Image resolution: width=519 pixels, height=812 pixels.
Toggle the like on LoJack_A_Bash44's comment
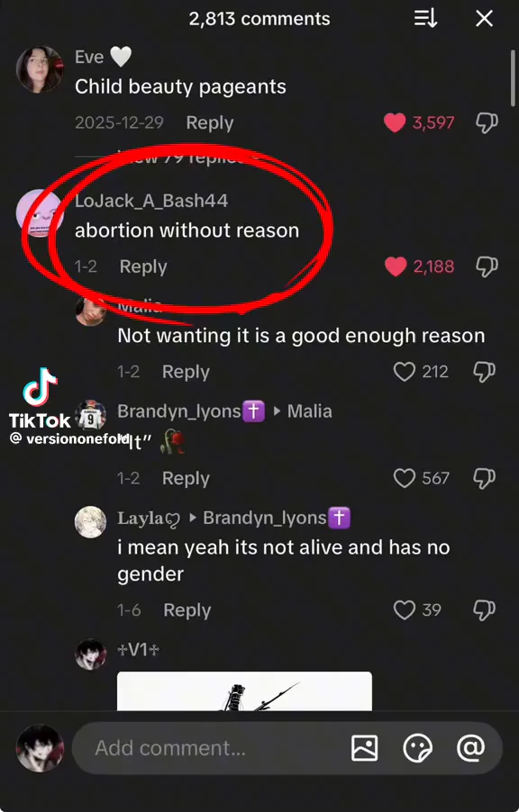[x=396, y=266]
